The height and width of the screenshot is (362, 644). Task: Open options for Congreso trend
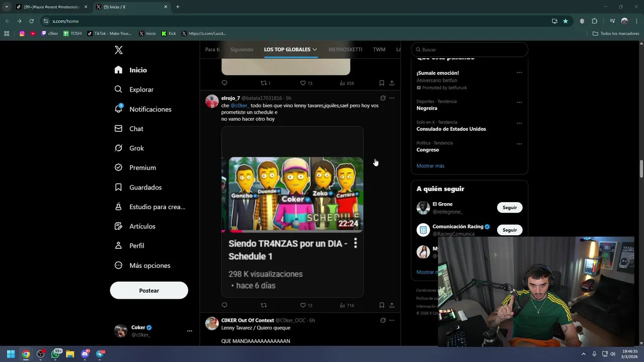(519, 144)
